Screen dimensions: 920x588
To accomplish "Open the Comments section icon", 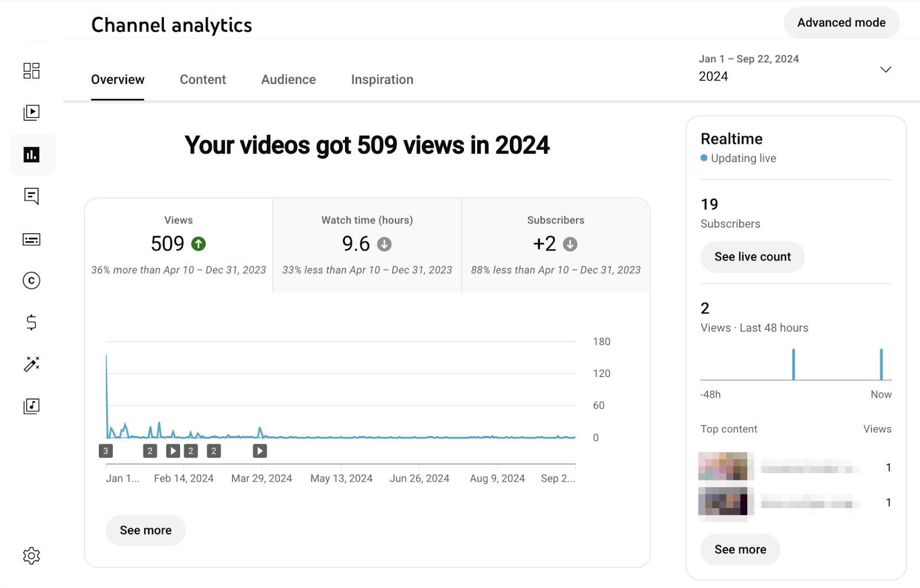I will 32,197.
